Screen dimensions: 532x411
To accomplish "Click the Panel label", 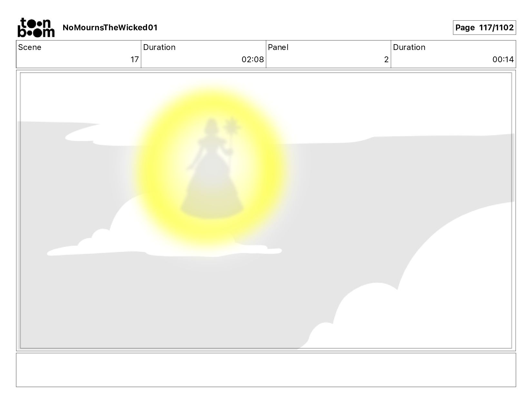I will (278, 47).
